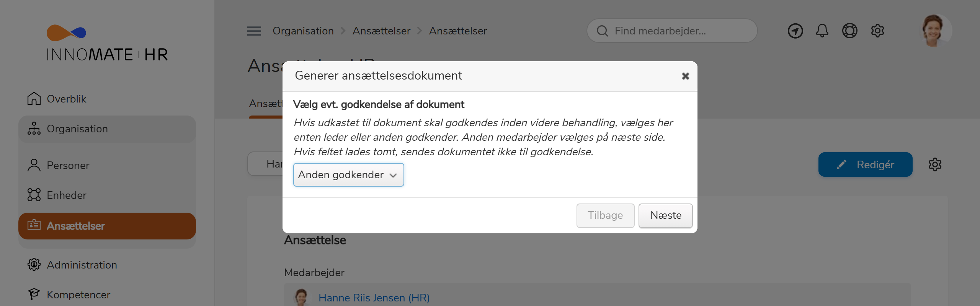The width and height of the screenshot is (980, 306).
Task: Open the Overblik home page
Action: 57,99
